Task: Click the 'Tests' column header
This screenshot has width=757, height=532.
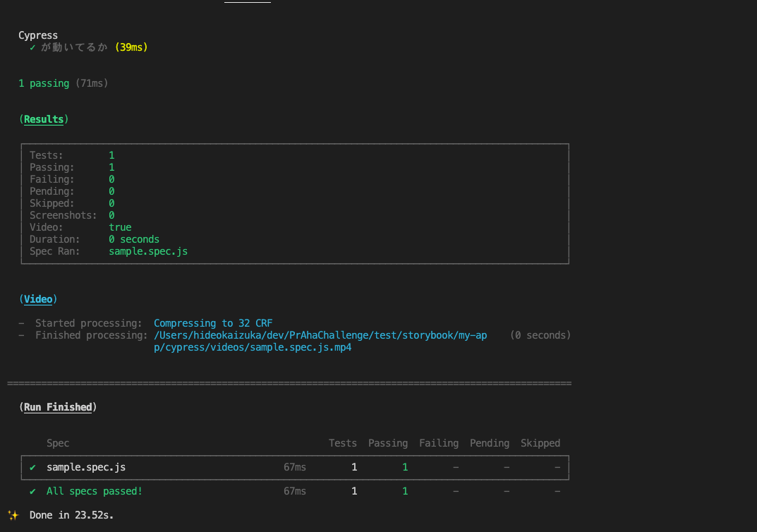Action: click(x=343, y=443)
